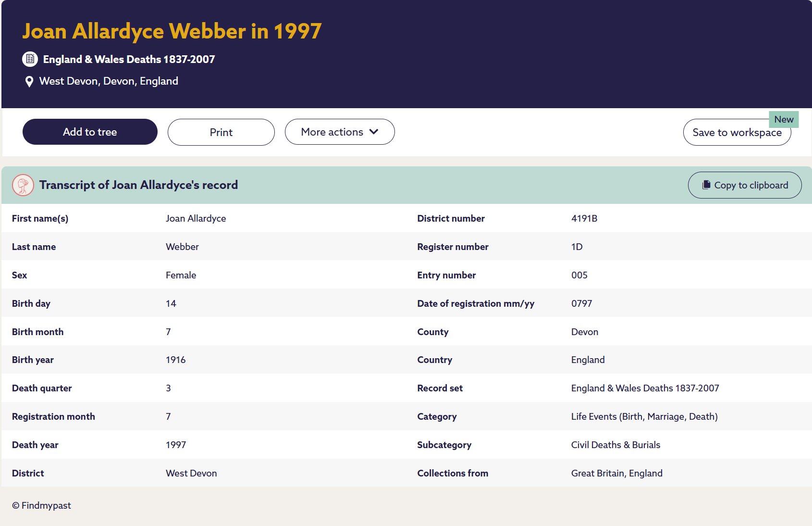
Task: Click the District number field label
Action: click(451, 218)
